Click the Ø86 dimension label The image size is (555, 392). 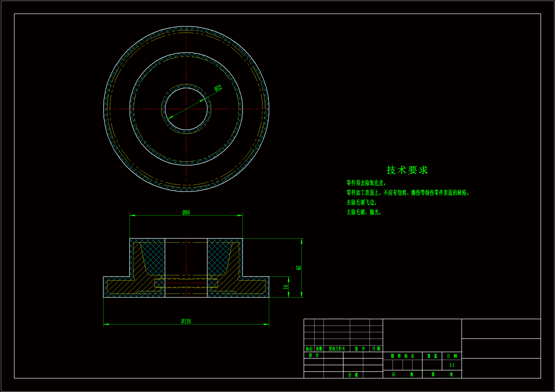point(186,212)
